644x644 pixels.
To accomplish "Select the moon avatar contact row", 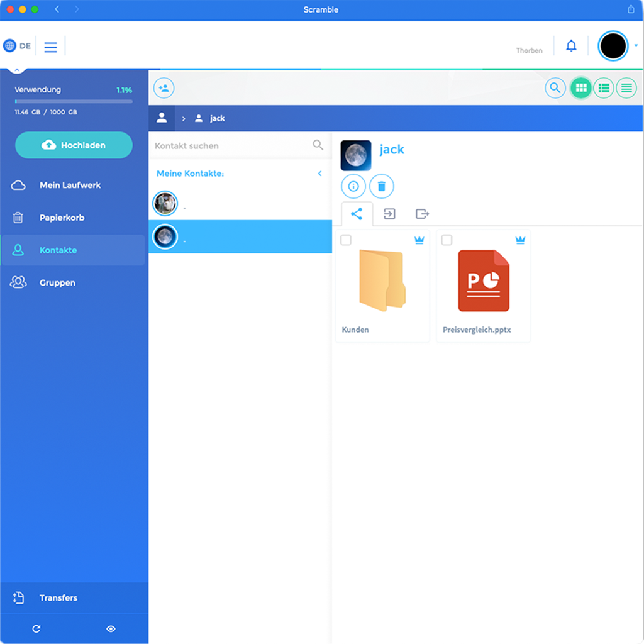I will (x=240, y=236).
